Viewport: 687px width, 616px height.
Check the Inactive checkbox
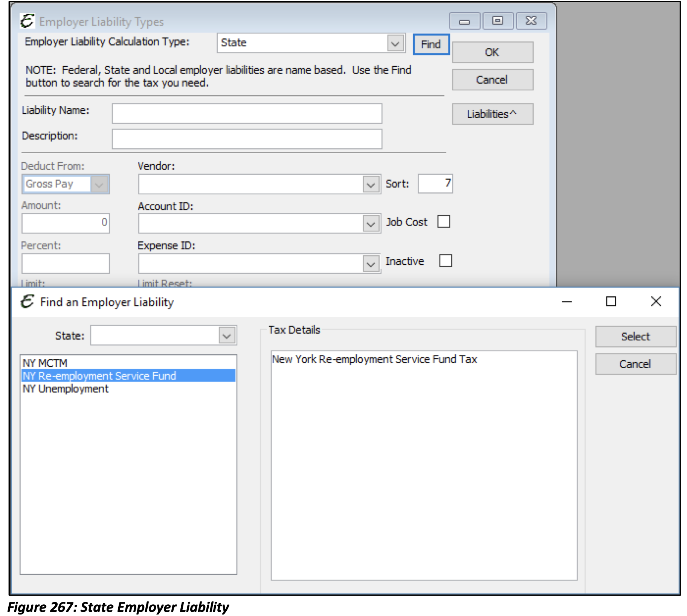445,261
